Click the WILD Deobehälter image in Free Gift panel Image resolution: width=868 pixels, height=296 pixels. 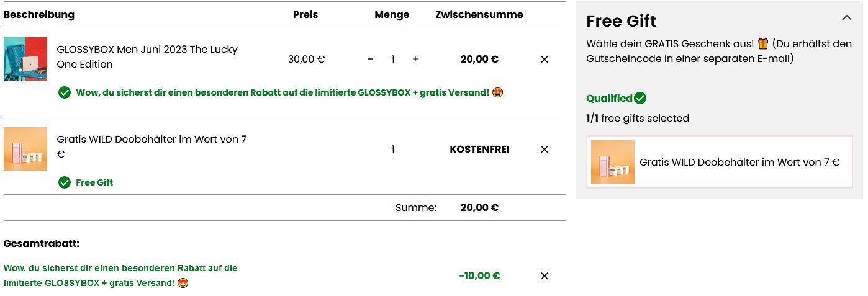[x=612, y=162]
